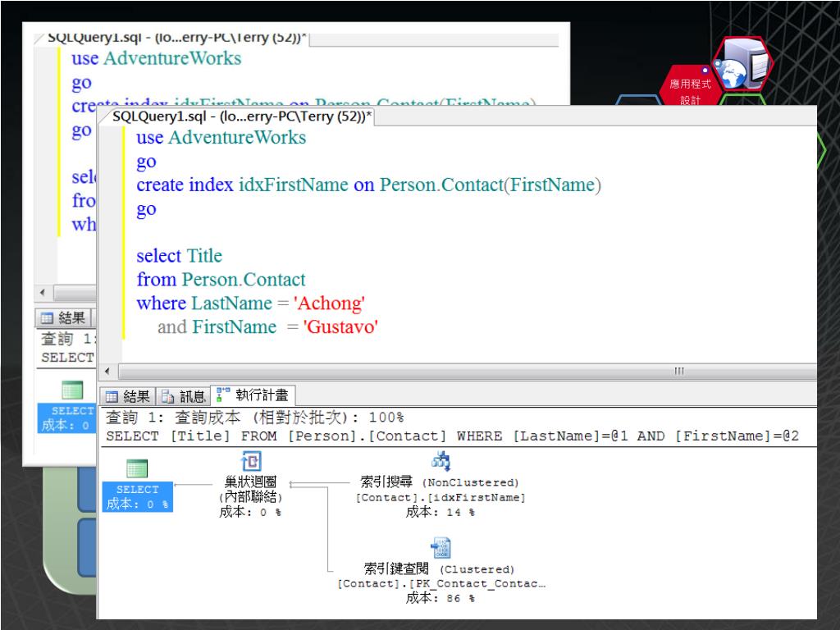Screen dimensions: 840x630
Task: Click the 'use AdventureWorks' line in the front editor
Action: 221,138
